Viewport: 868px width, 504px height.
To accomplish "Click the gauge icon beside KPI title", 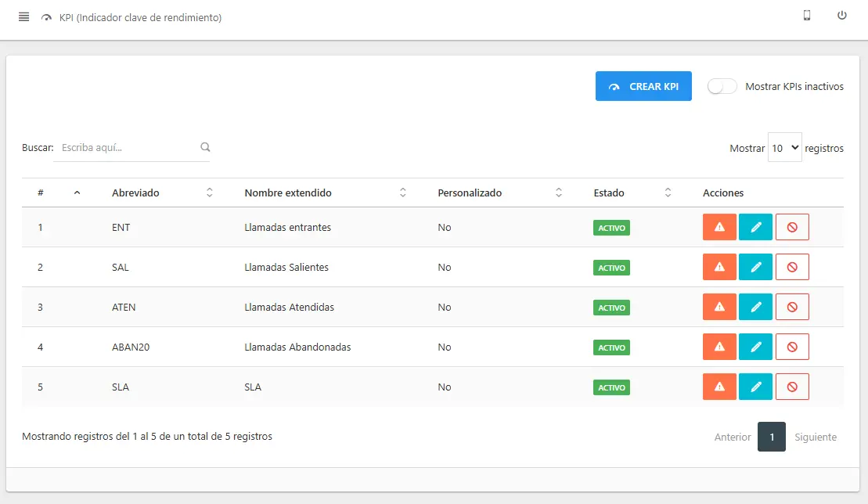I will (46, 18).
